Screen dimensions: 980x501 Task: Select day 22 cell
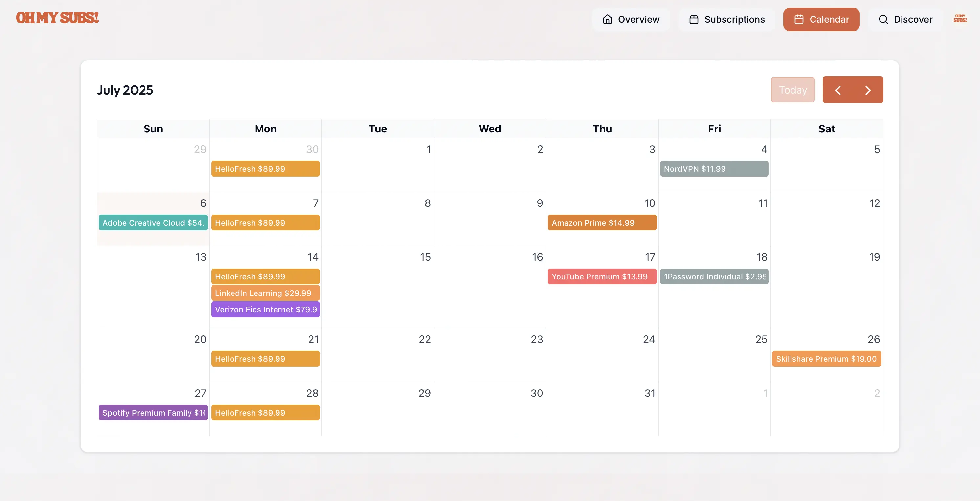point(377,355)
